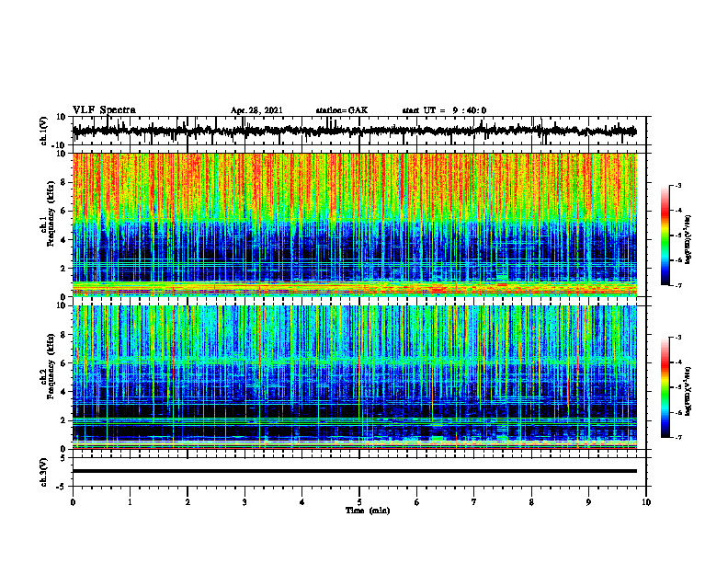Viewport: 728px width, 563px height.
Task: Click the "5" tick label on Time axis
Action: 359,502
